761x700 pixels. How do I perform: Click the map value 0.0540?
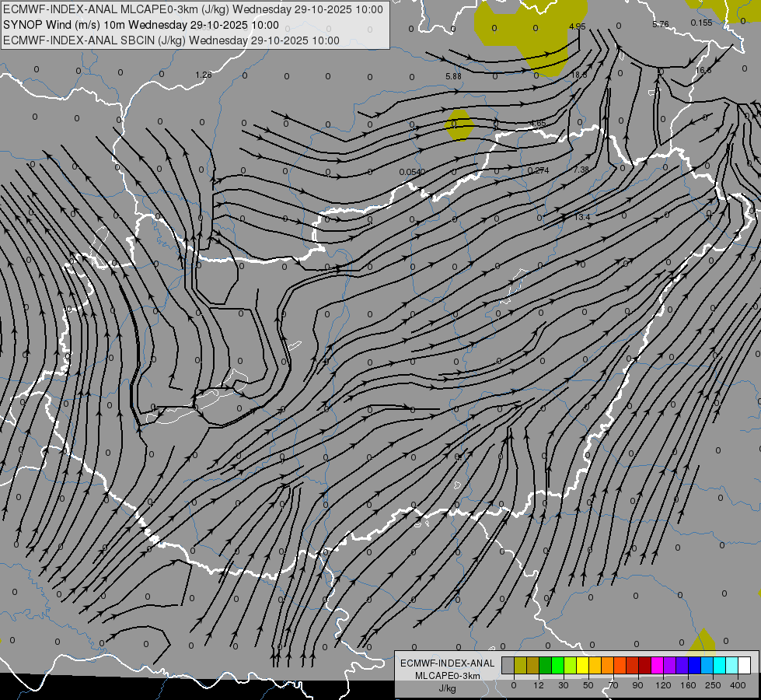412,172
